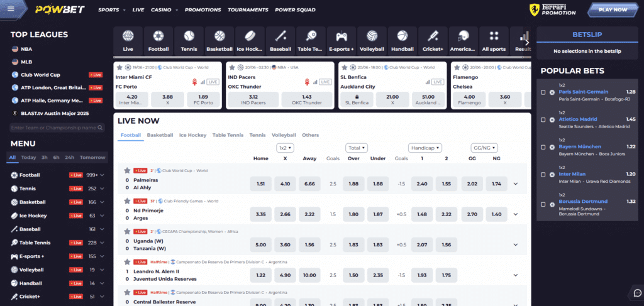Viewport: 644px width, 306px height.
Task: Tick the Inter Milan popular bet checkbox
Action: click(543, 175)
